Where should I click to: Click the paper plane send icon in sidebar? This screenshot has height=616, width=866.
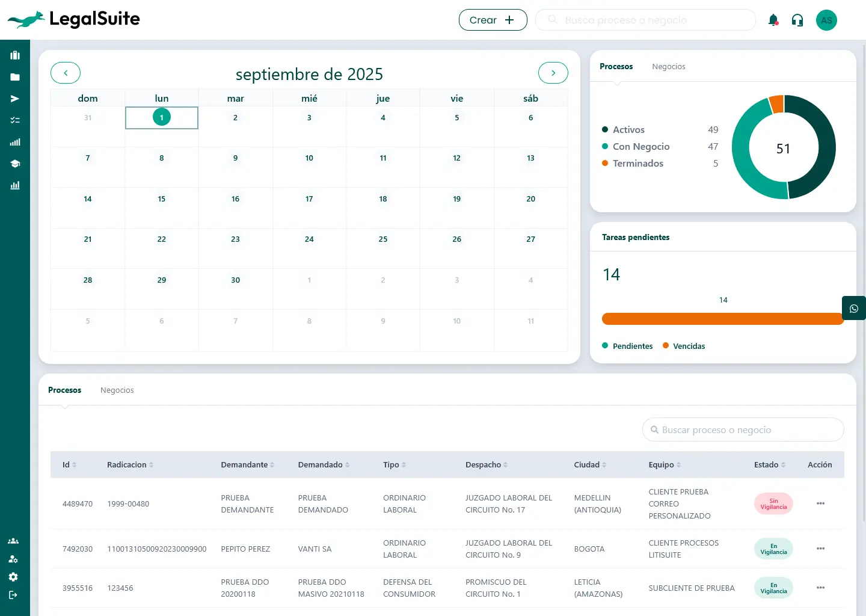[15, 99]
